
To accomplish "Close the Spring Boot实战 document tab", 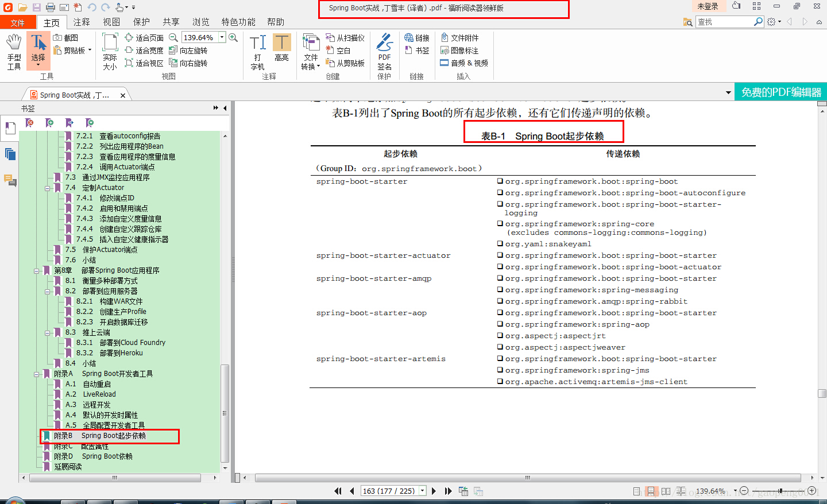I will 122,95.
